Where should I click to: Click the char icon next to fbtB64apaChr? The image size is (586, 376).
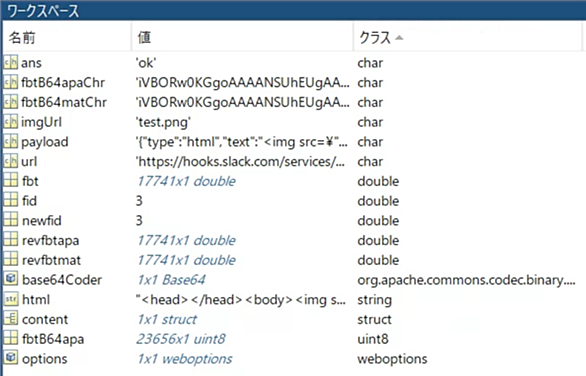coord(11,82)
